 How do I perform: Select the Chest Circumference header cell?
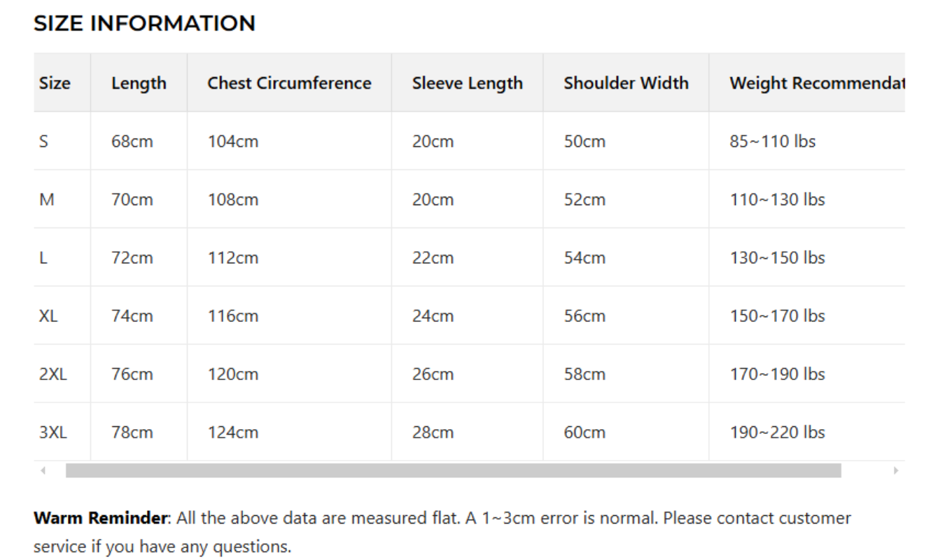[289, 83]
